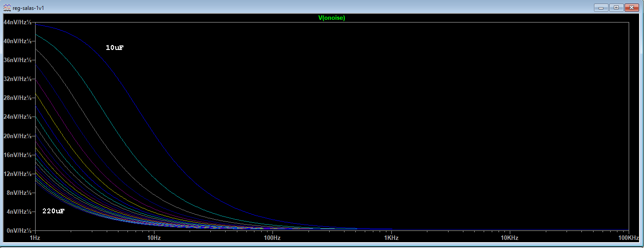The width and height of the screenshot is (644, 248).
Task: Click the 1KHz x-axis label
Action: click(x=391, y=238)
